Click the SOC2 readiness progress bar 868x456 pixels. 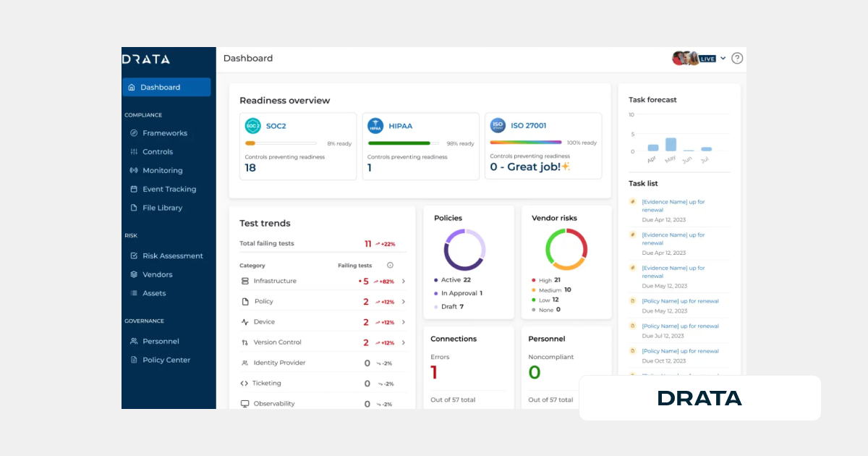click(x=281, y=143)
